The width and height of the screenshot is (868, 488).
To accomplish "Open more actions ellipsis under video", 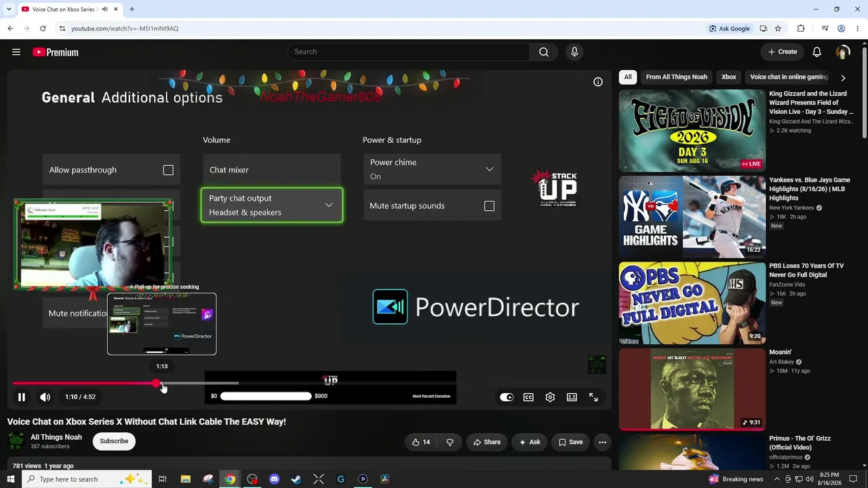I will 602,442.
